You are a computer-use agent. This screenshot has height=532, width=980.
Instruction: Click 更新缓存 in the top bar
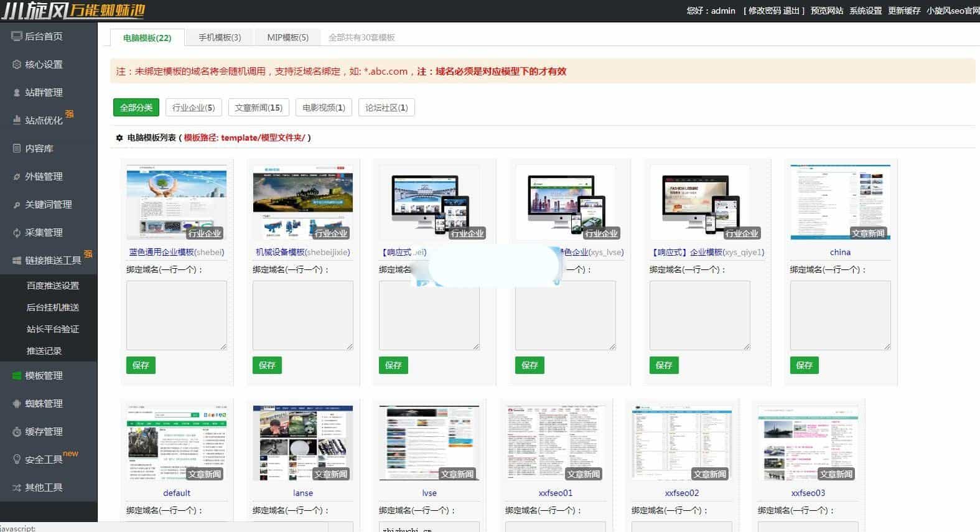coord(904,11)
